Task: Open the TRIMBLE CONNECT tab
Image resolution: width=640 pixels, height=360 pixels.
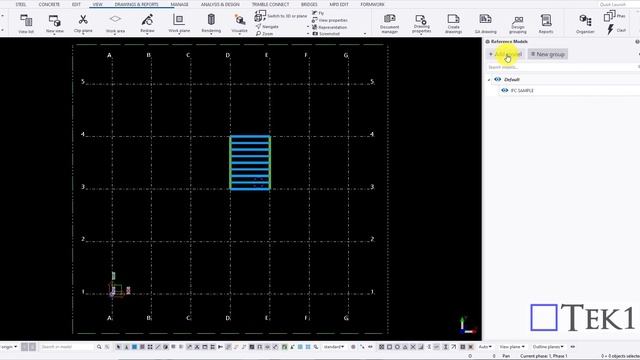Action: (270, 4)
